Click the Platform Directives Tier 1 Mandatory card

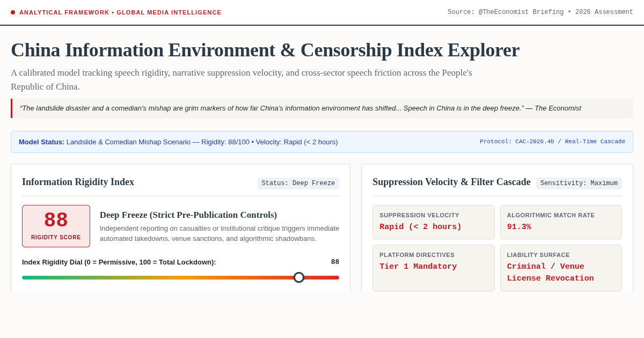434,268
